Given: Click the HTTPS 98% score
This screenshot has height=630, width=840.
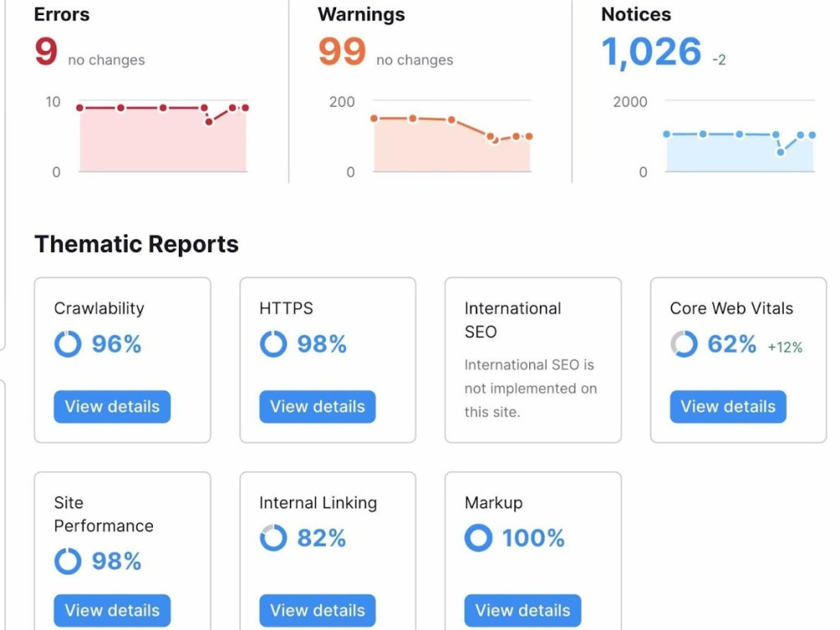Looking at the screenshot, I should click(322, 344).
